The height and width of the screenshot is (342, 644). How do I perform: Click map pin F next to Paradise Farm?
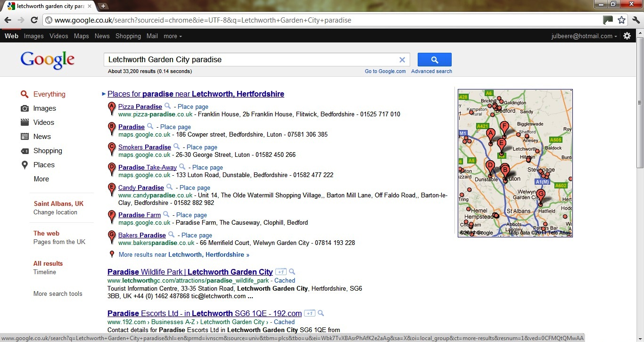click(x=112, y=217)
